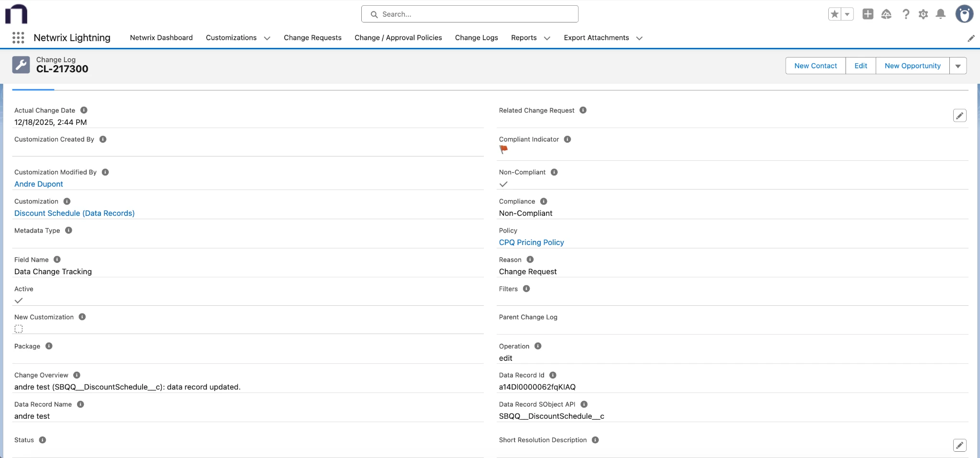980x458 pixels.
Task: Open the Global Actions plus icon
Action: (x=868, y=14)
